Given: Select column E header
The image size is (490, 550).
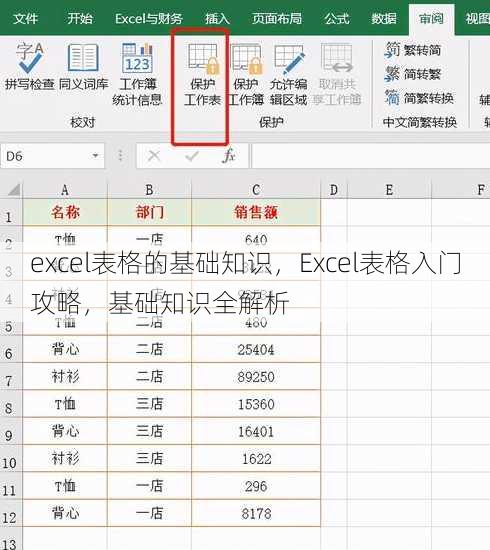Looking at the screenshot, I should [389, 190].
